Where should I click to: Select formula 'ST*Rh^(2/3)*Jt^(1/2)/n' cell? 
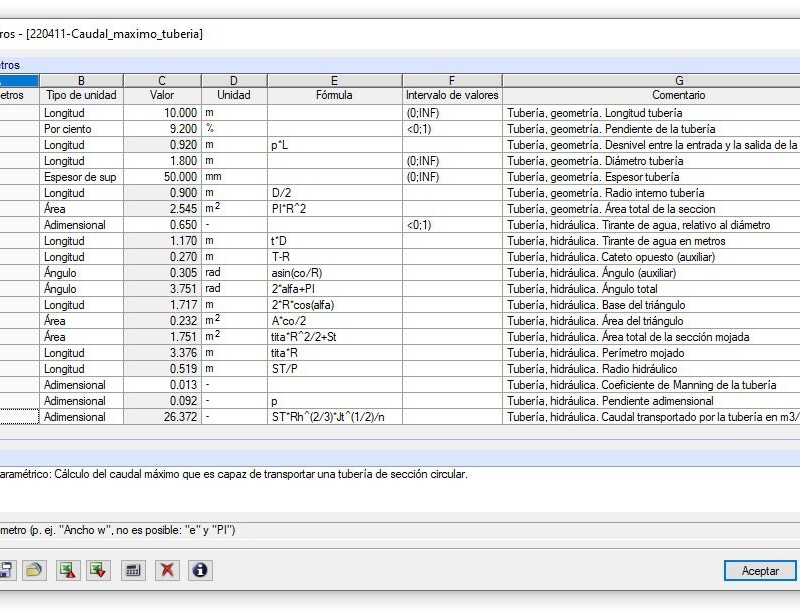click(335, 417)
